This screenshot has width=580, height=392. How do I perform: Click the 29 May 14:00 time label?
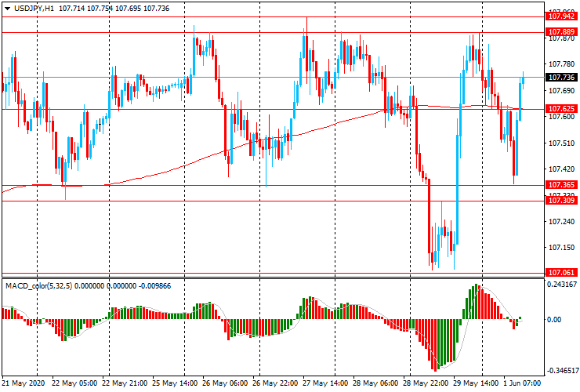pos(476,383)
